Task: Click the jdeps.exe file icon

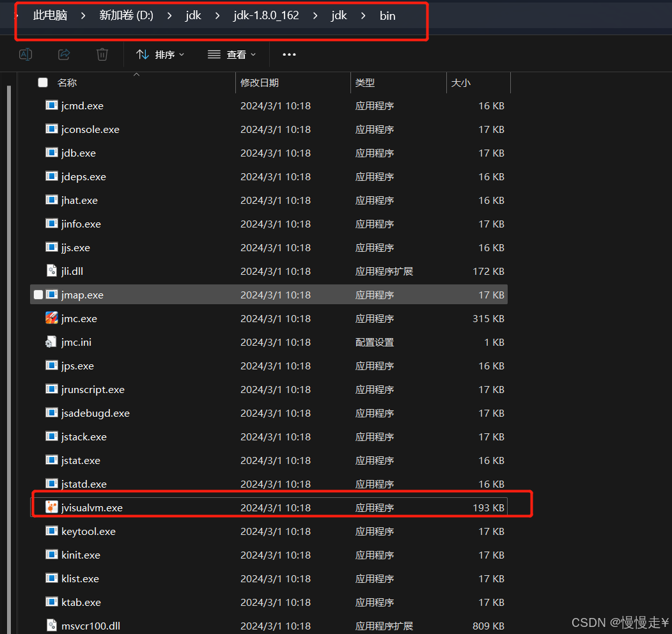Action: (51, 176)
